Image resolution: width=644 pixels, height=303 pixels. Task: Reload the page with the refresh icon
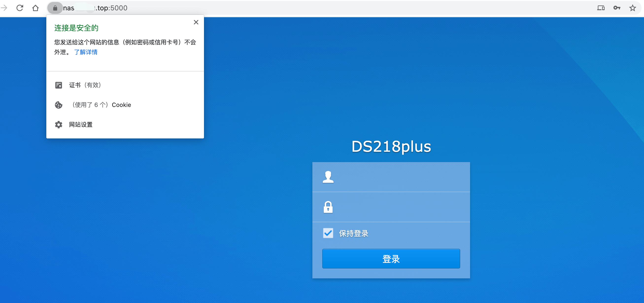[x=20, y=8]
